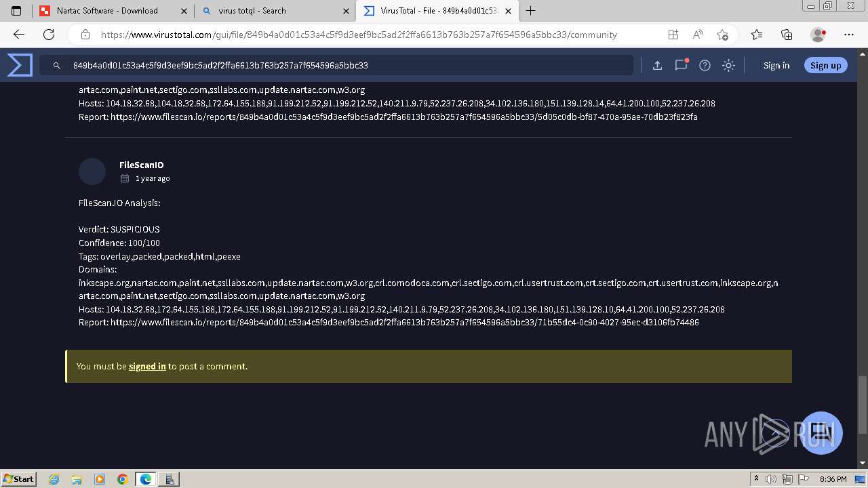Click the browser address bar URL
This screenshot has width=868, height=488.
click(x=359, y=35)
